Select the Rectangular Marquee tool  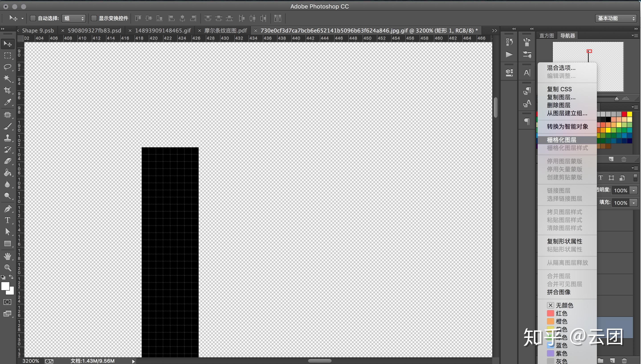tap(8, 55)
